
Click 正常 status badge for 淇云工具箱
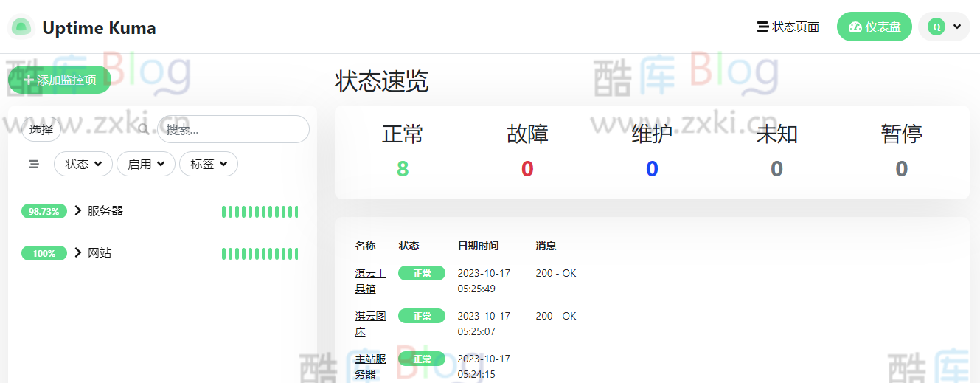coord(422,273)
